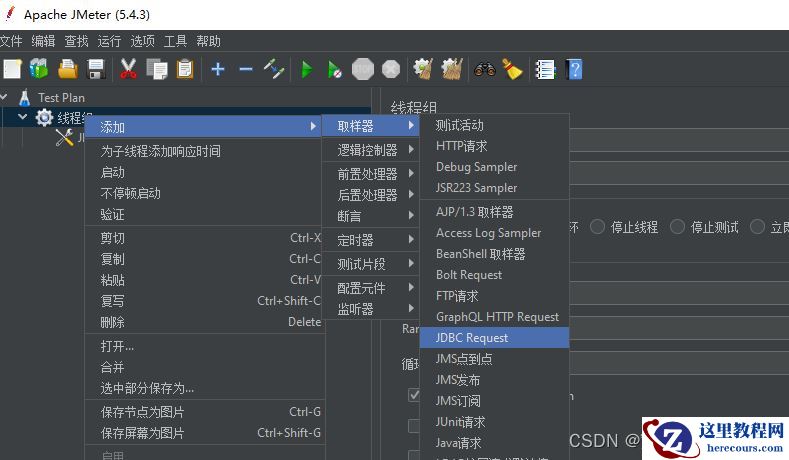The width and height of the screenshot is (789, 460).
Task: Expand the 监听器 submenu
Action: tap(370, 309)
